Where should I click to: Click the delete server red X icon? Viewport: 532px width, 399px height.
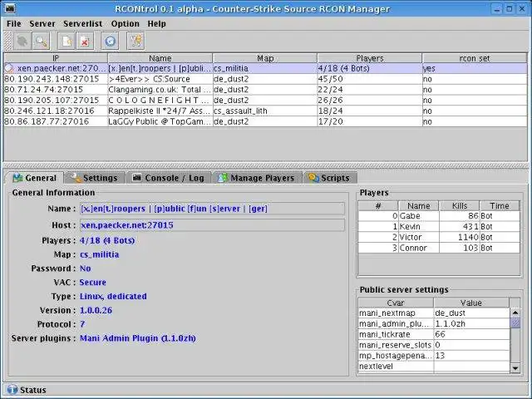[85, 41]
